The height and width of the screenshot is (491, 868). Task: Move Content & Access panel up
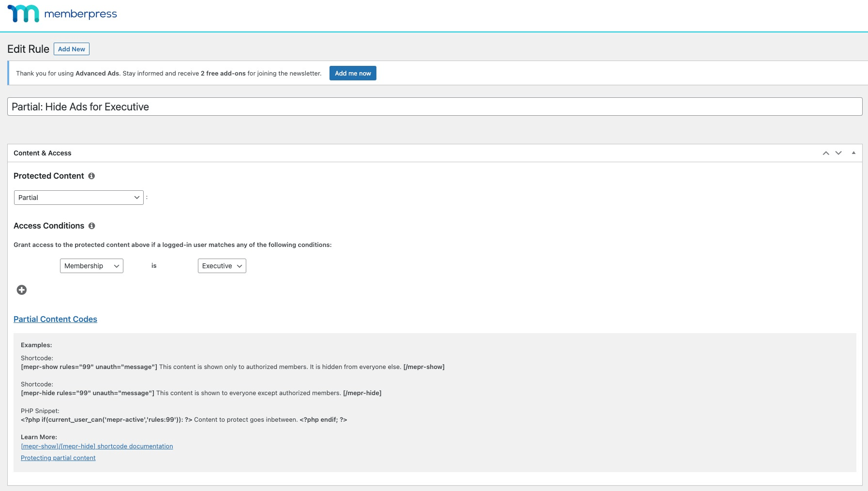(826, 153)
